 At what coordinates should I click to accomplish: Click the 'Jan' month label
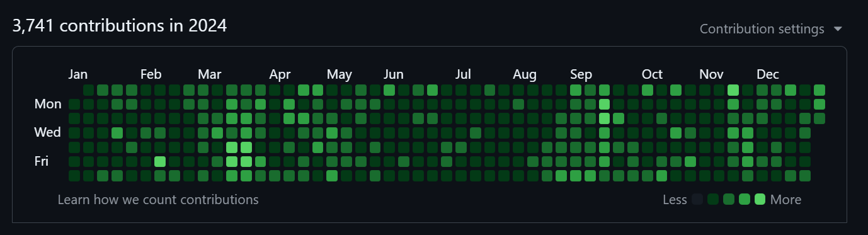(x=77, y=74)
